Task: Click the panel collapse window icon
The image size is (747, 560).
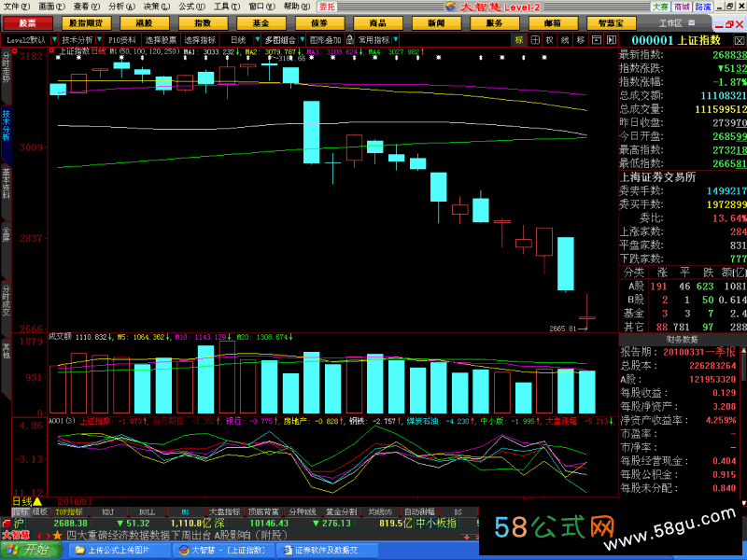Action: 597,40
